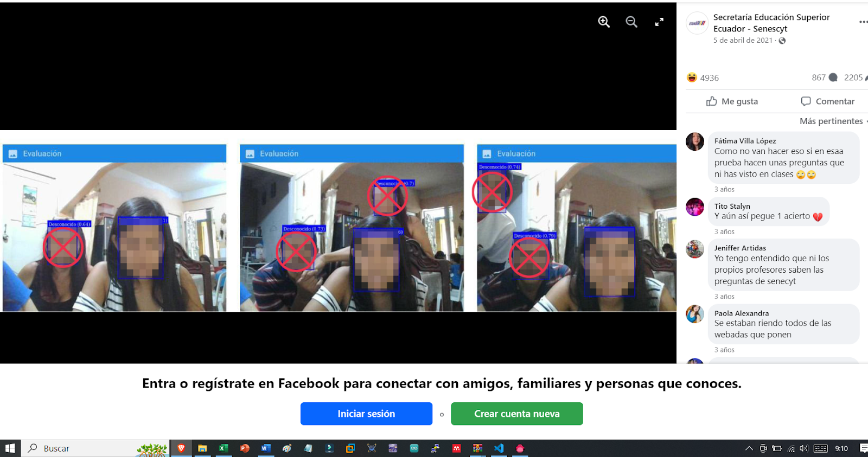Open Tito Stalyn's name link
The width and height of the screenshot is (868, 457).
(x=732, y=207)
